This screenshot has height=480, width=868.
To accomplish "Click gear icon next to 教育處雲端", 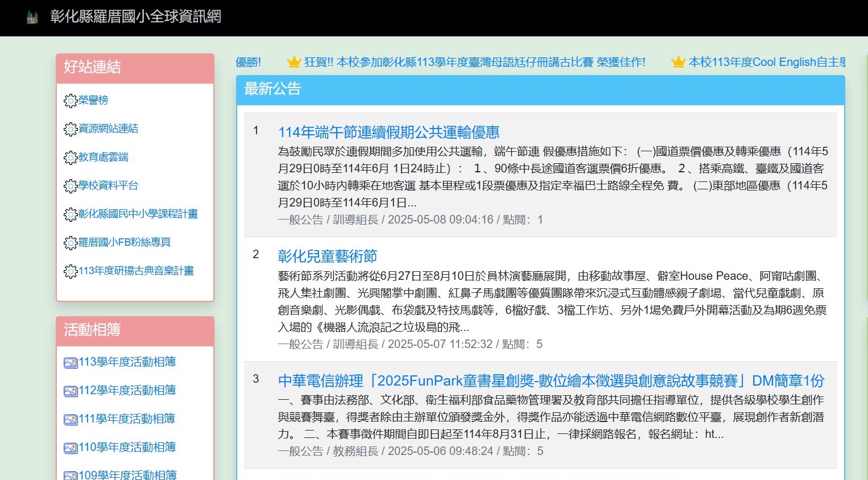I will coord(71,158).
